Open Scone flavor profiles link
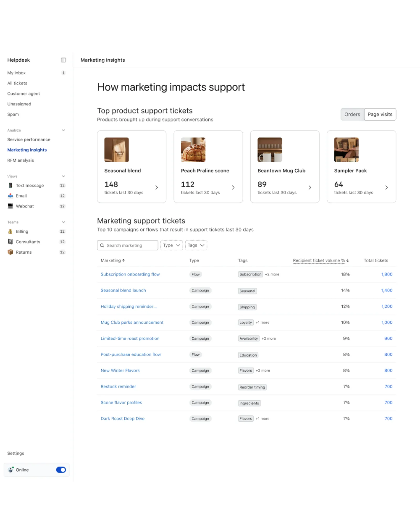The height and width of the screenshot is (525, 420). tap(121, 402)
